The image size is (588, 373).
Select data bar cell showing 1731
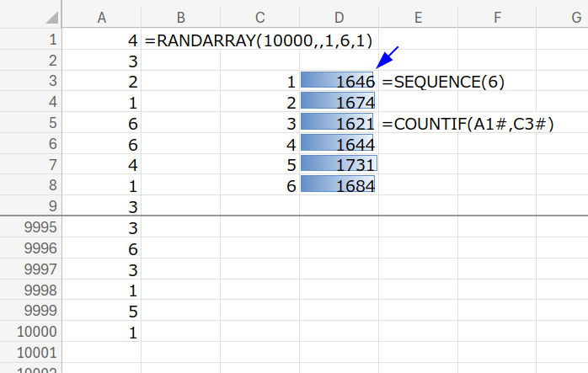tap(338, 164)
